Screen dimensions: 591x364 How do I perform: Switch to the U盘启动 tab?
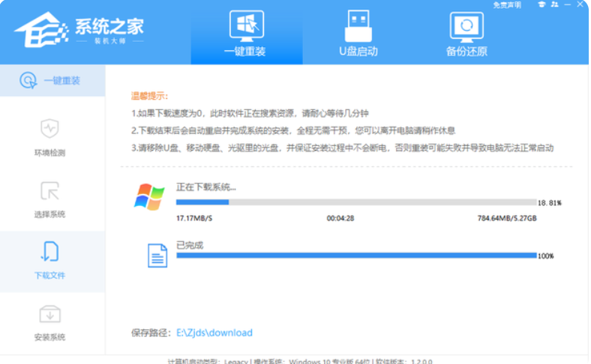358,32
